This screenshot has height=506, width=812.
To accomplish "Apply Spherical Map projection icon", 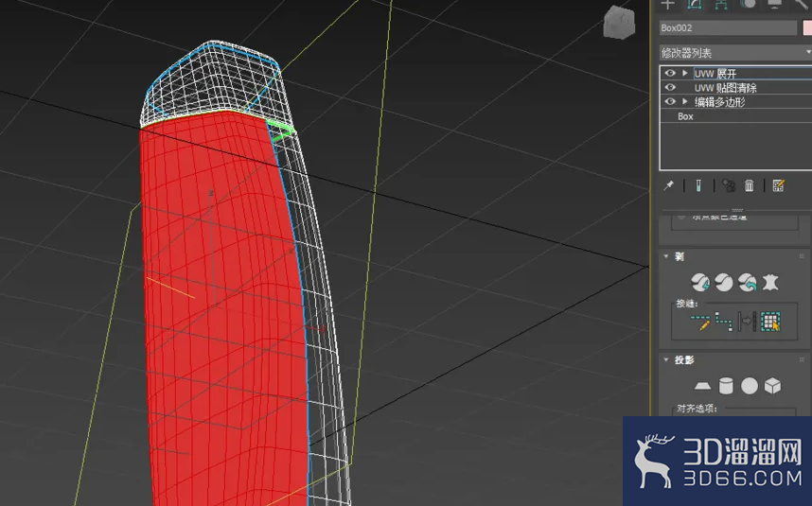I will (x=750, y=386).
